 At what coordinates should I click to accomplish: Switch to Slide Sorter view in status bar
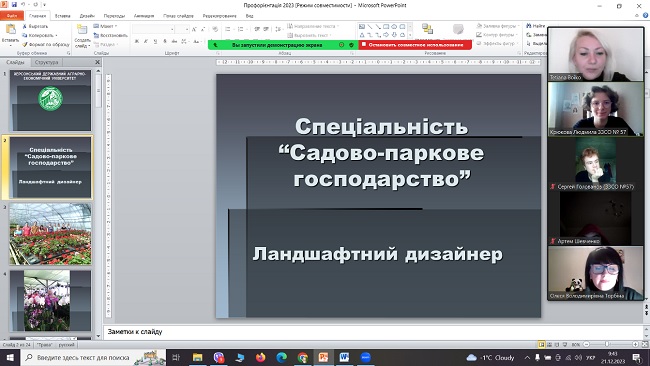point(549,344)
